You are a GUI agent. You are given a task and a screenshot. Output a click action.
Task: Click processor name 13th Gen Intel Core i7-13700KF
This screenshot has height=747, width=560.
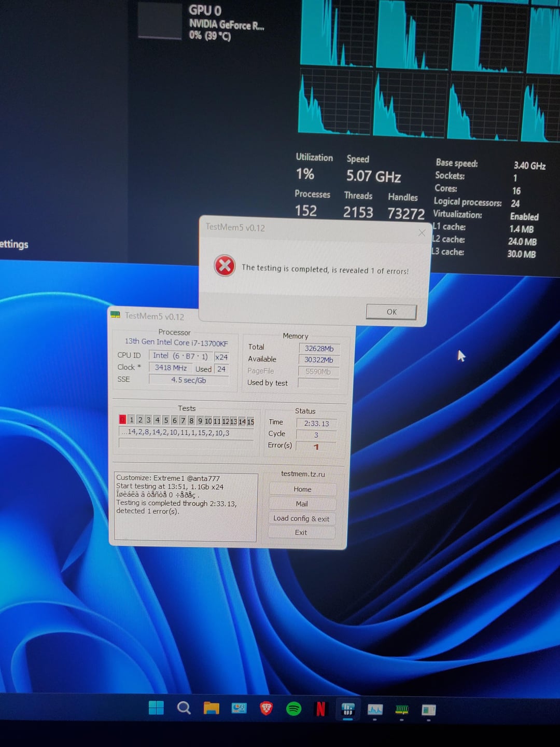pos(176,342)
